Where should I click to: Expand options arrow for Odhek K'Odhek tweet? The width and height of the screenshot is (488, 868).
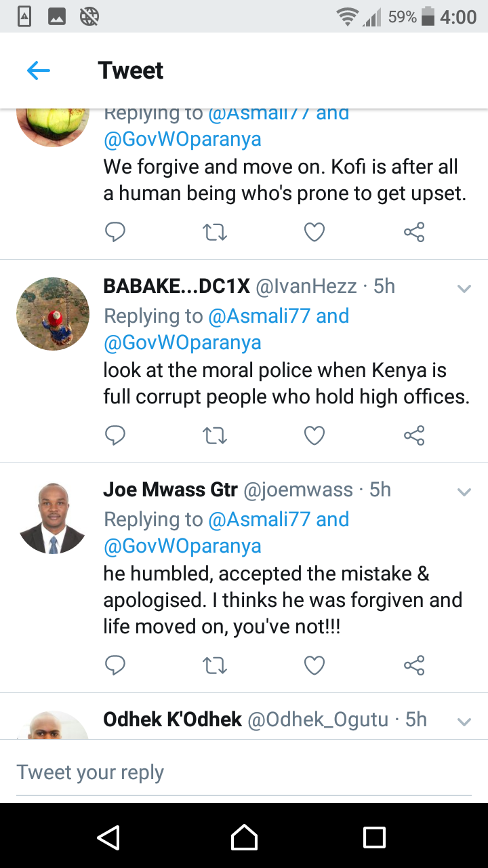464,722
